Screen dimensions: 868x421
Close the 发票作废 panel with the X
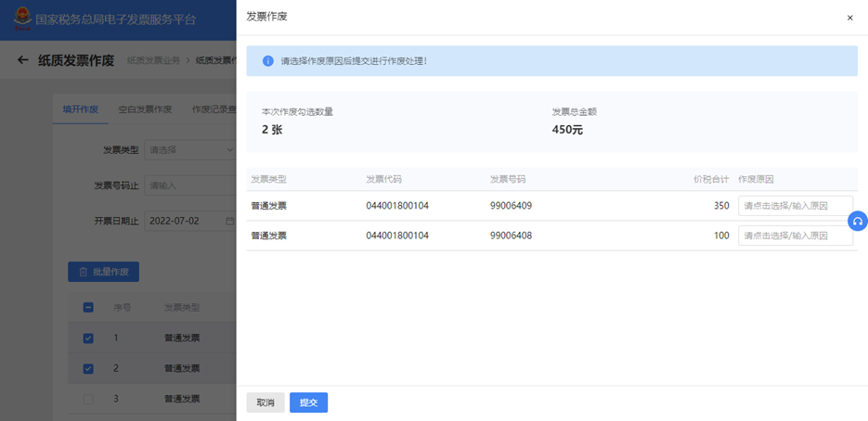tap(849, 18)
